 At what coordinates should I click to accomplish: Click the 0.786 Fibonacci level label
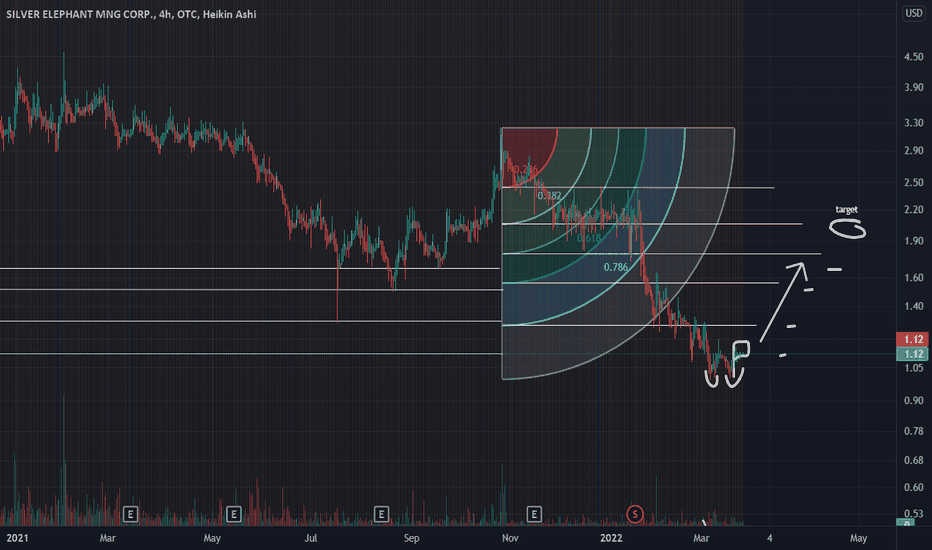point(616,267)
